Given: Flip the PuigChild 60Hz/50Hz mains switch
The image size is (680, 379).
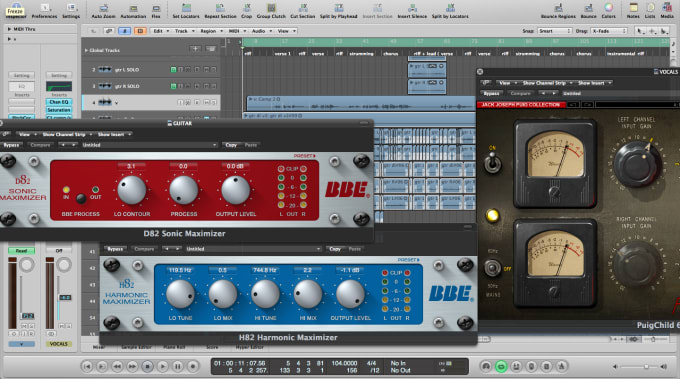Looking at the screenshot, I should point(492,268).
